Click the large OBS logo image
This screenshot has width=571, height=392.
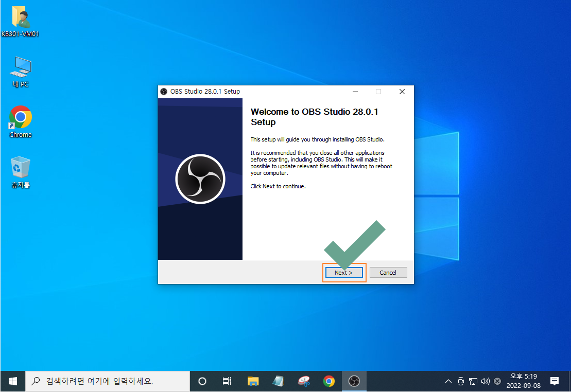tap(200, 179)
